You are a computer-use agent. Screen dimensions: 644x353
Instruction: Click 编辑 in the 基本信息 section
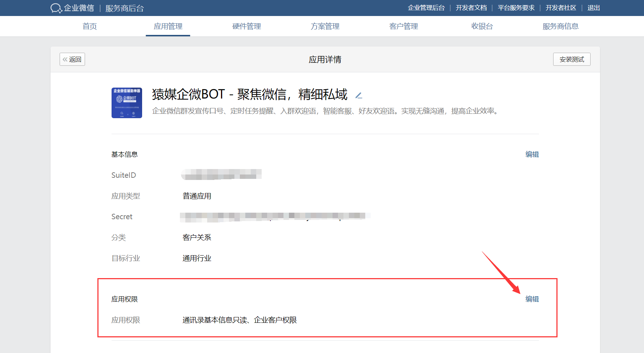[532, 154]
